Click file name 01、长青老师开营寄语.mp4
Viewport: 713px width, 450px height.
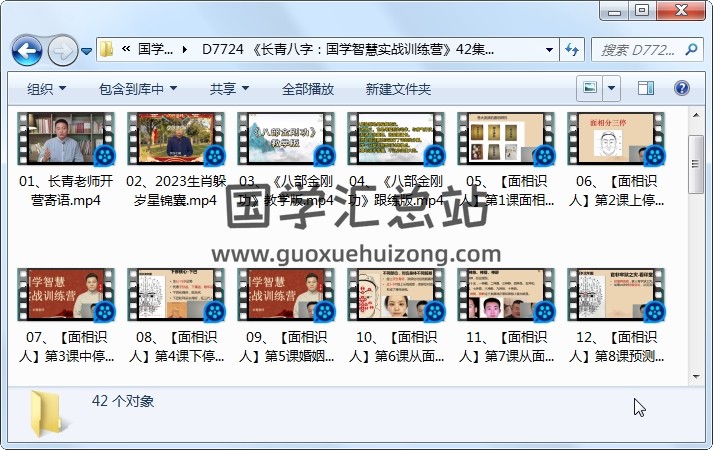(66, 190)
